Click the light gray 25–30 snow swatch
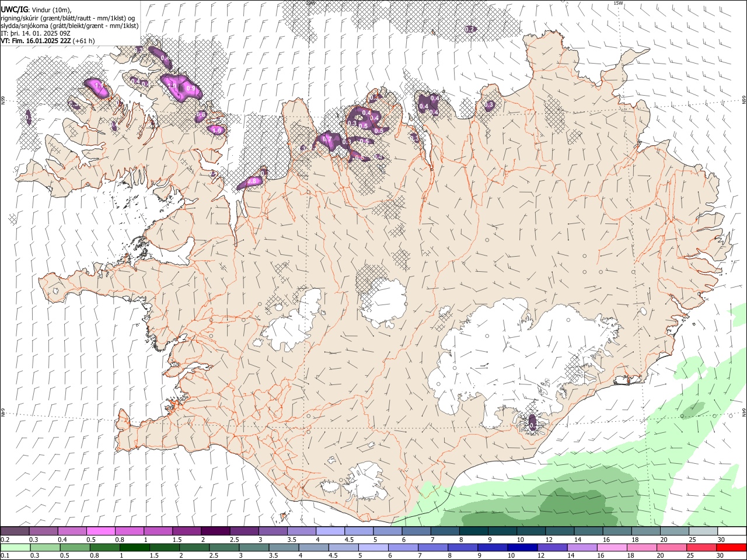The image size is (747, 560). click(x=703, y=531)
